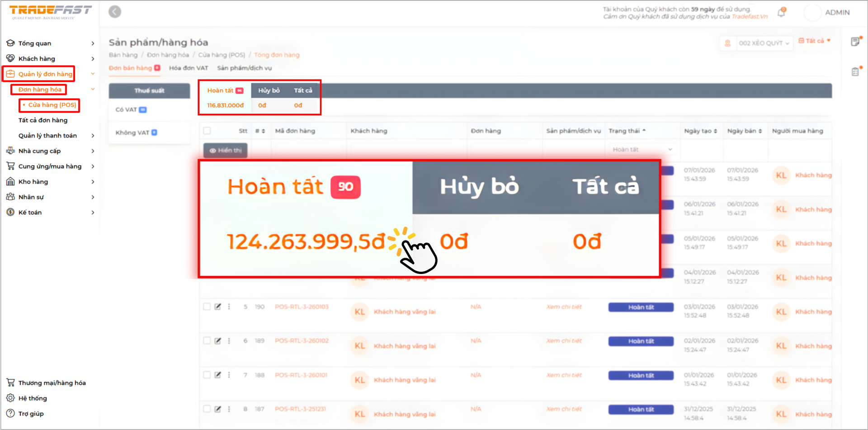Click the Trợ giúp help icon
Screen dimensions: 868x430
[x=10, y=413]
